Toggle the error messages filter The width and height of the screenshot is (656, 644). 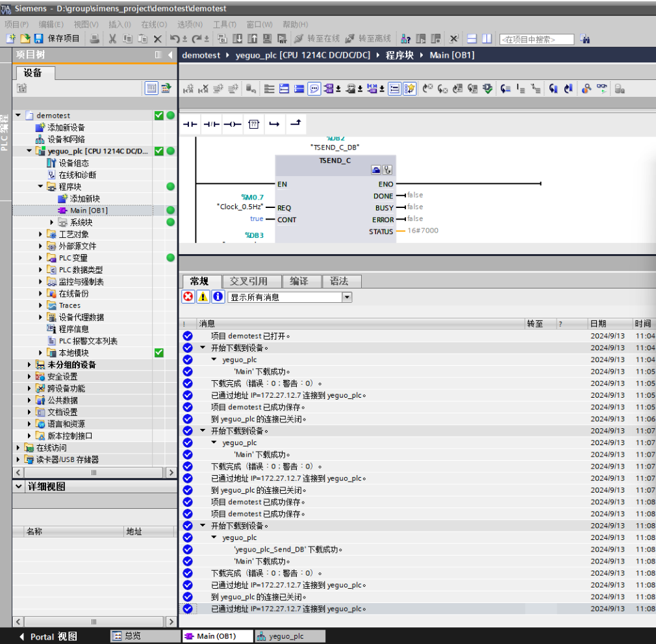tap(188, 297)
